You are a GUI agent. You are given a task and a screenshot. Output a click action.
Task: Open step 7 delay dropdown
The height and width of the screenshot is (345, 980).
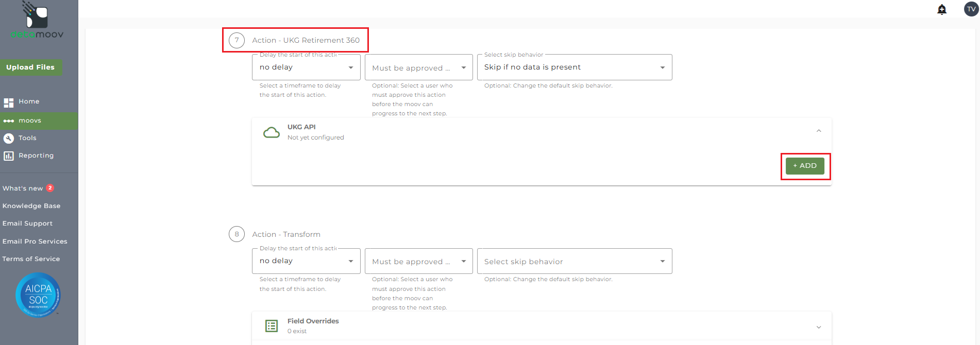point(306,67)
